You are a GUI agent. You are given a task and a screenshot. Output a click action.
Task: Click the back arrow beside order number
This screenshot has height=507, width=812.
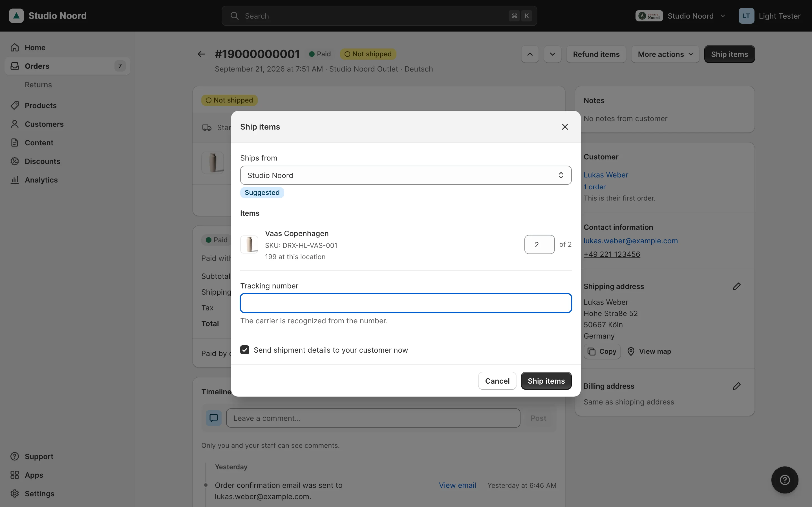coord(201,54)
